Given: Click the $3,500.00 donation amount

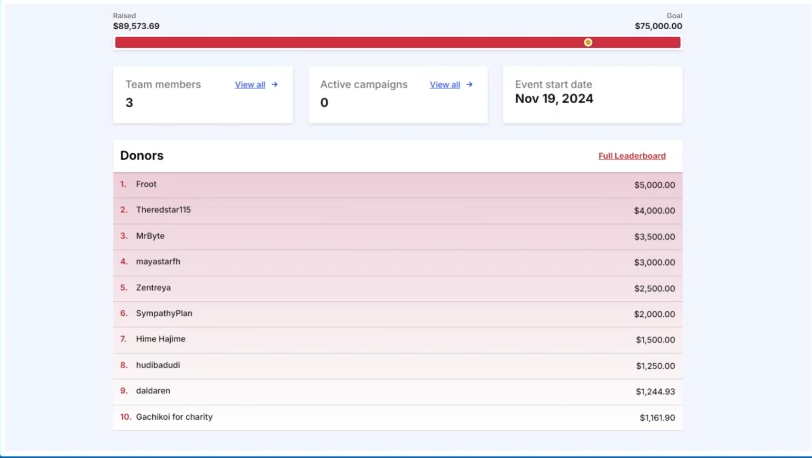Looking at the screenshot, I should click(655, 237).
